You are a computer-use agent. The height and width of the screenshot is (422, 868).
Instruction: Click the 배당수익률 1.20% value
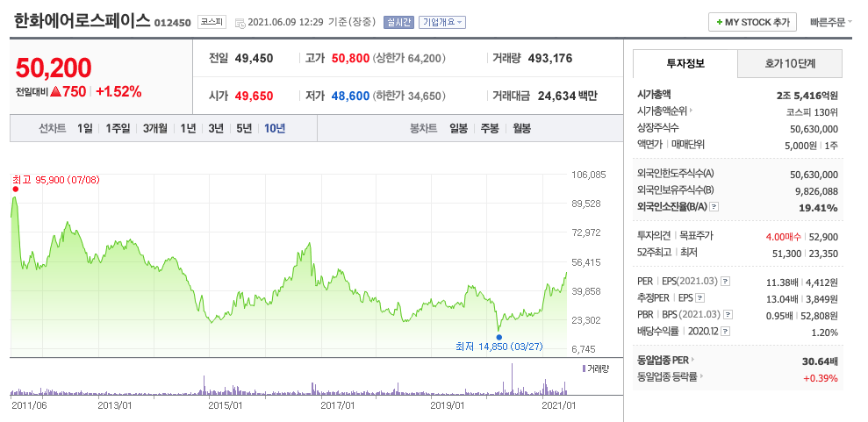point(825,333)
